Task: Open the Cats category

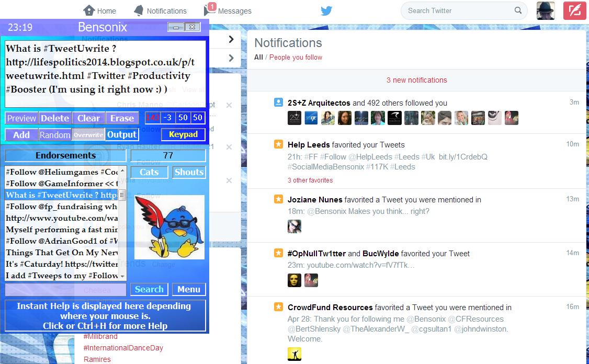Action: pyautogui.click(x=149, y=172)
